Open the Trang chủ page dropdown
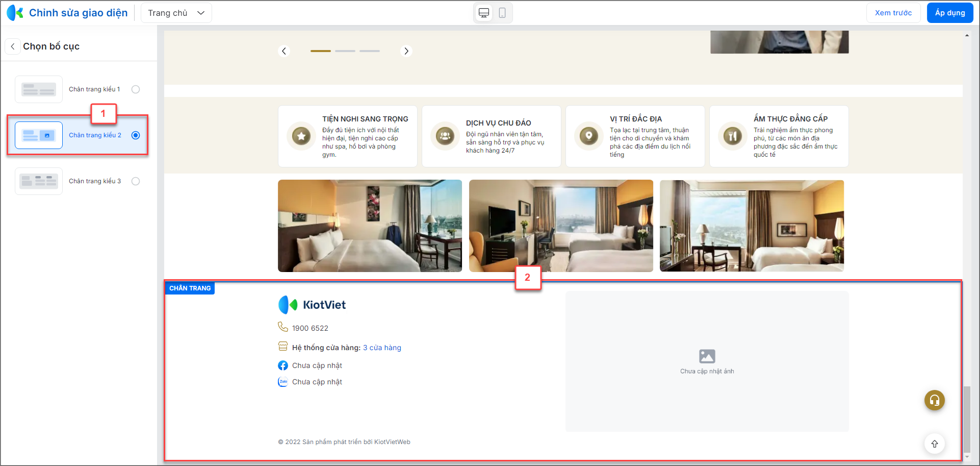The image size is (980, 466). [x=176, y=13]
